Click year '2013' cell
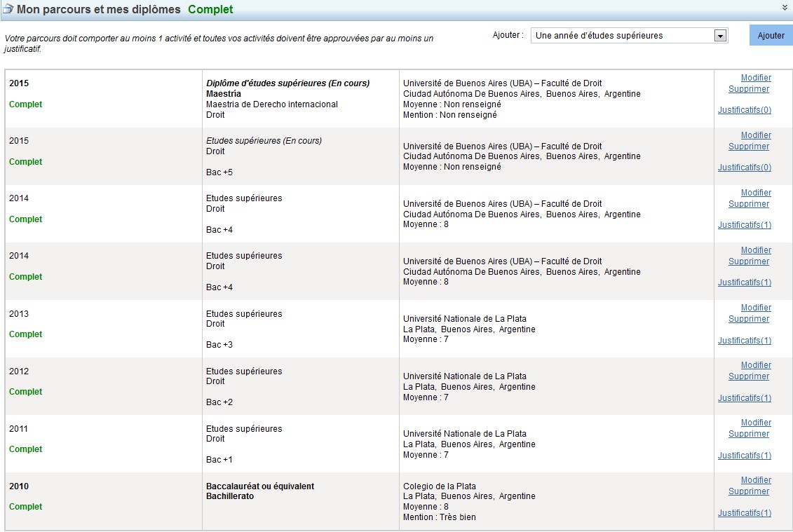The height and width of the screenshot is (532, 793). click(19, 314)
